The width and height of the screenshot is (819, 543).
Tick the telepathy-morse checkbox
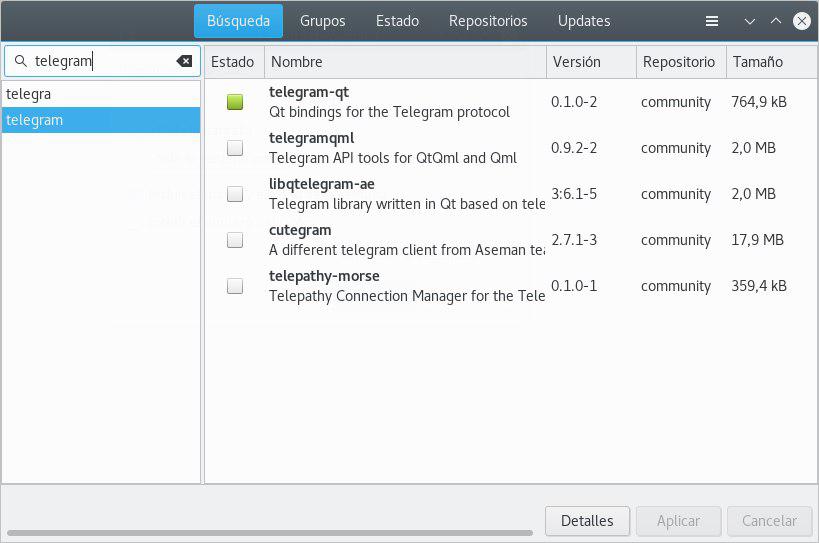pos(235,286)
